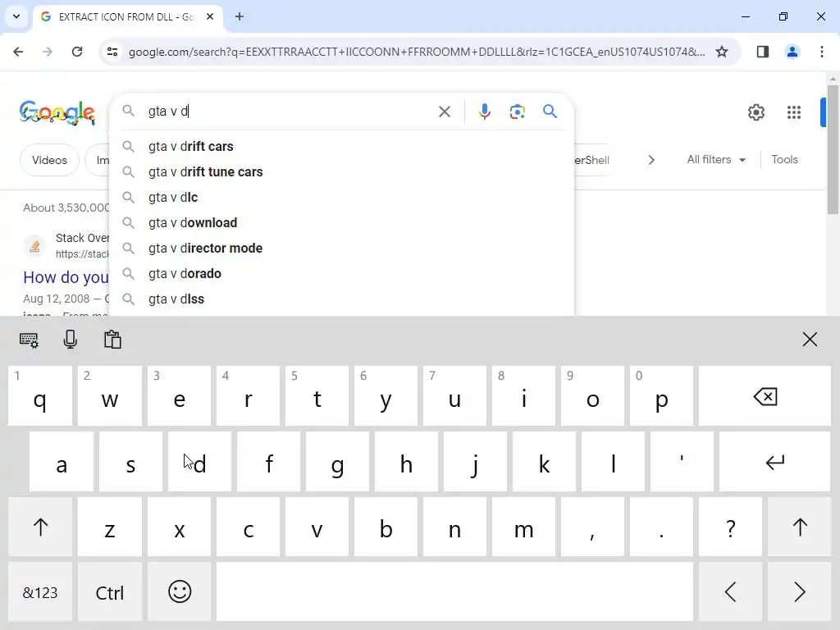Close the touch keyboard
Viewport: 840px width, 630px height.
tap(810, 339)
